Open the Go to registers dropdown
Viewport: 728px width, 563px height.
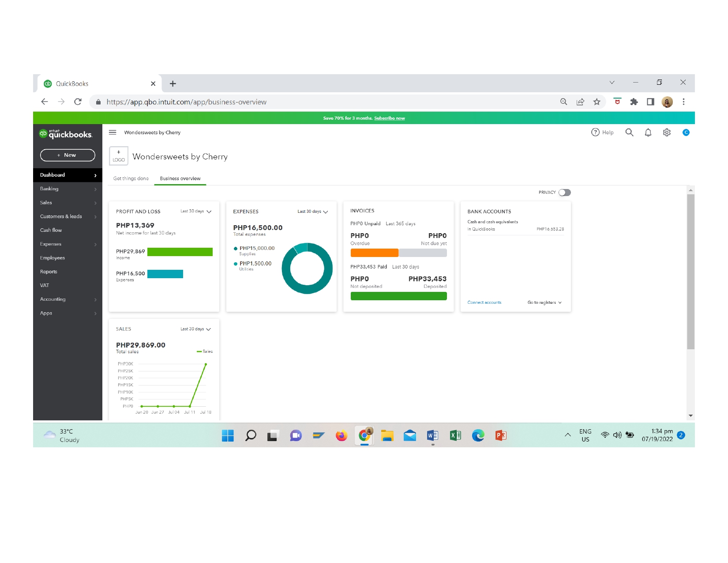544,302
